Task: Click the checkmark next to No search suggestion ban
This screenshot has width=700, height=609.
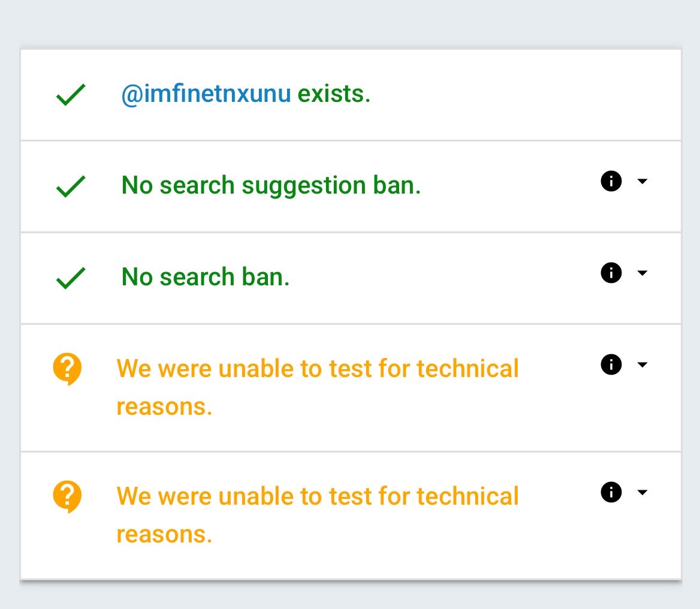Action: (x=71, y=186)
